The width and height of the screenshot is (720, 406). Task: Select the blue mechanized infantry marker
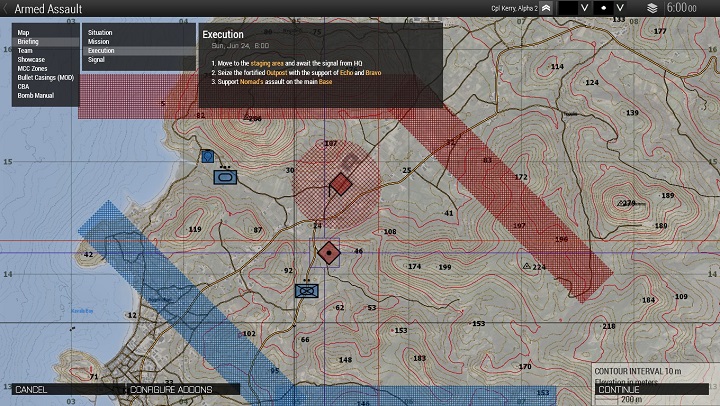click(307, 291)
